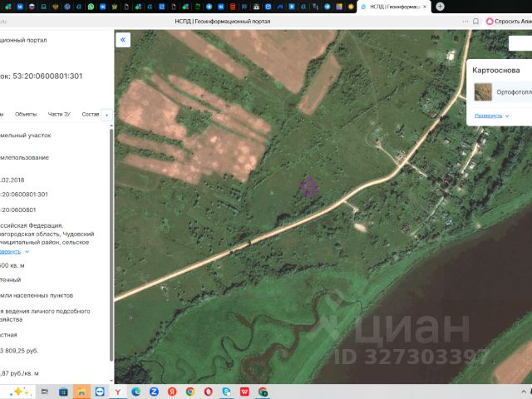
Task: Select the Ортофотоплан basemap thumbnail
Action: pos(483,92)
